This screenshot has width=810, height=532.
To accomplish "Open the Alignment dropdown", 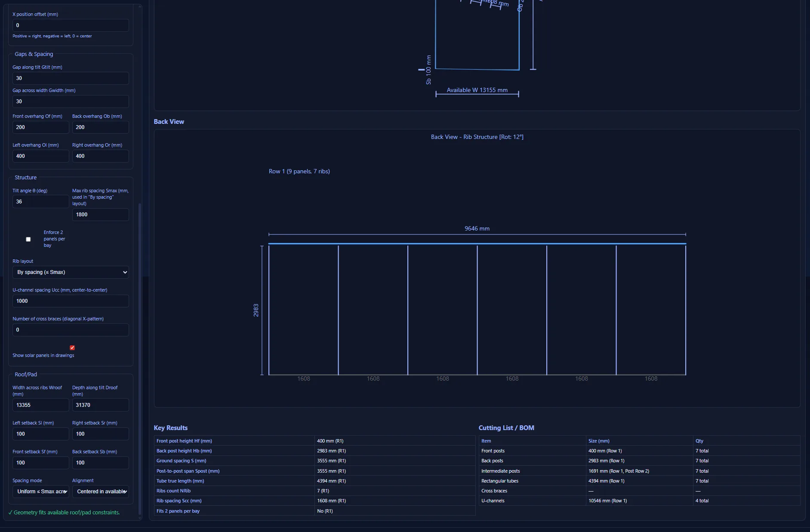I will [101, 492].
